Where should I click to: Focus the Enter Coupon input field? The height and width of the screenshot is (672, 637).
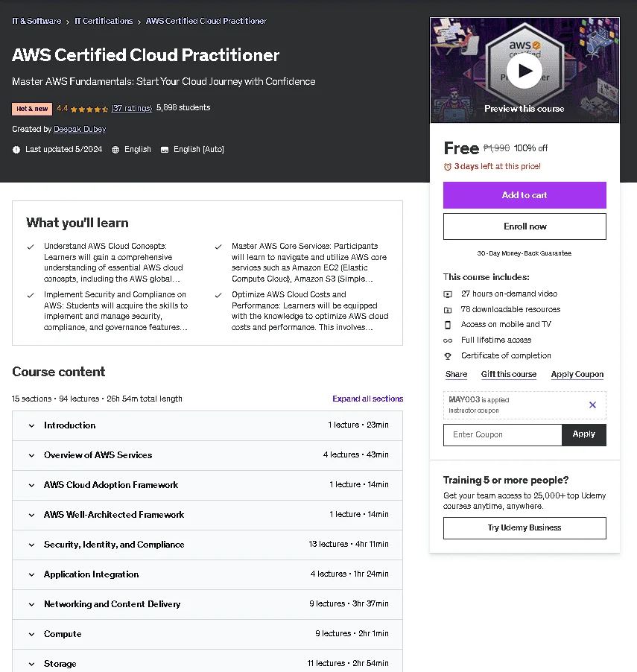pos(502,434)
